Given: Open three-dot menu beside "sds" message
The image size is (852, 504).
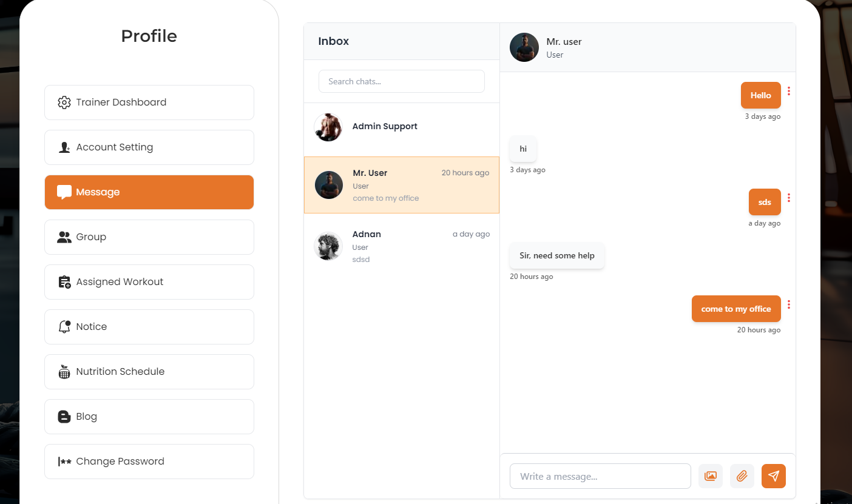Looking at the screenshot, I should click(x=789, y=198).
